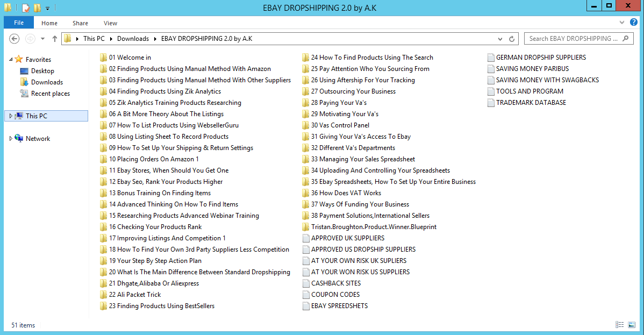Select file icon of APPROVED UK SUPPLIERS
The width and height of the screenshot is (644, 335).
coord(306,238)
